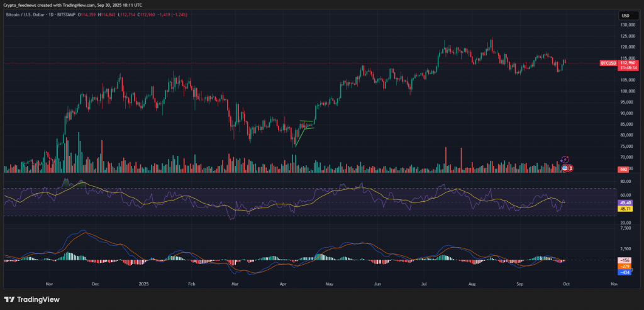Click the 2025 label on the time axis
The width and height of the screenshot is (644, 310).
point(143,284)
